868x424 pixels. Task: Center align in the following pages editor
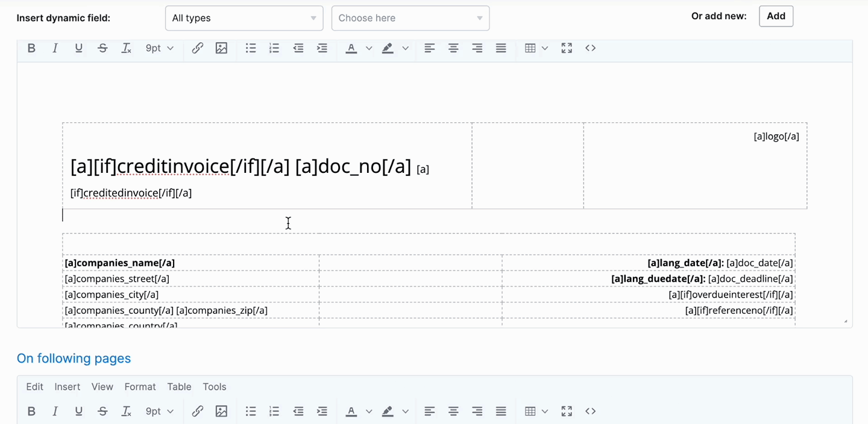[453, 411]
